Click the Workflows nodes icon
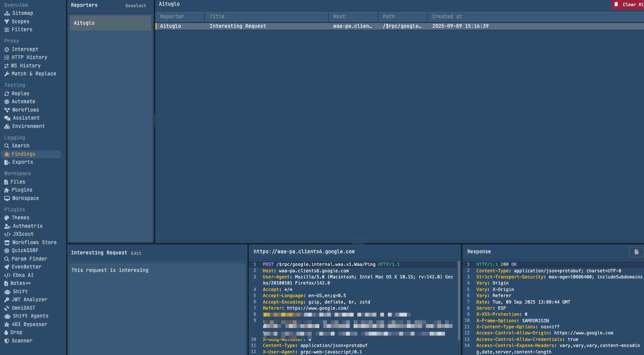 (7, 110)
